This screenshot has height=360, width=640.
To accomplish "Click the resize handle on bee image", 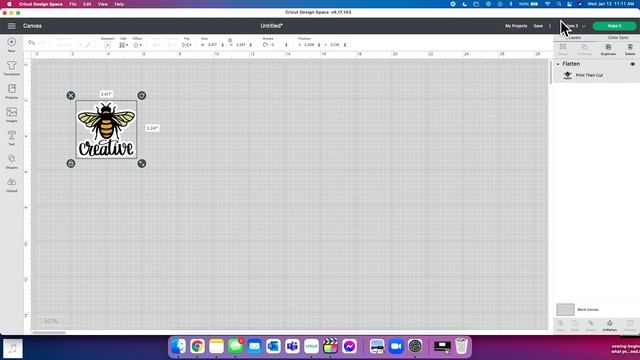I will click(142, 163).
